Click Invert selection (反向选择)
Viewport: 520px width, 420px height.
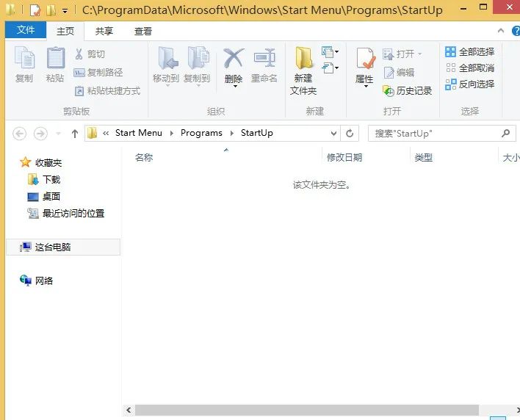(469, 84)
